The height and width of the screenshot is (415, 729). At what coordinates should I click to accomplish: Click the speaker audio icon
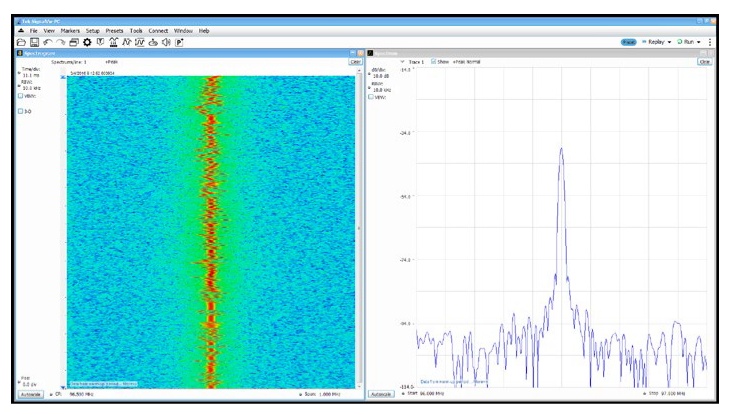pyautogui.click(x=166, y=42)
